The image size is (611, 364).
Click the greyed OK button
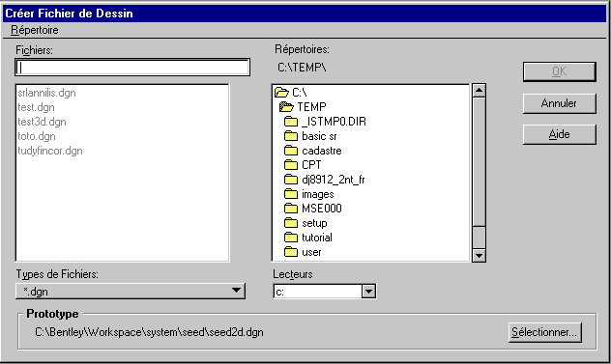coord(559,71)
